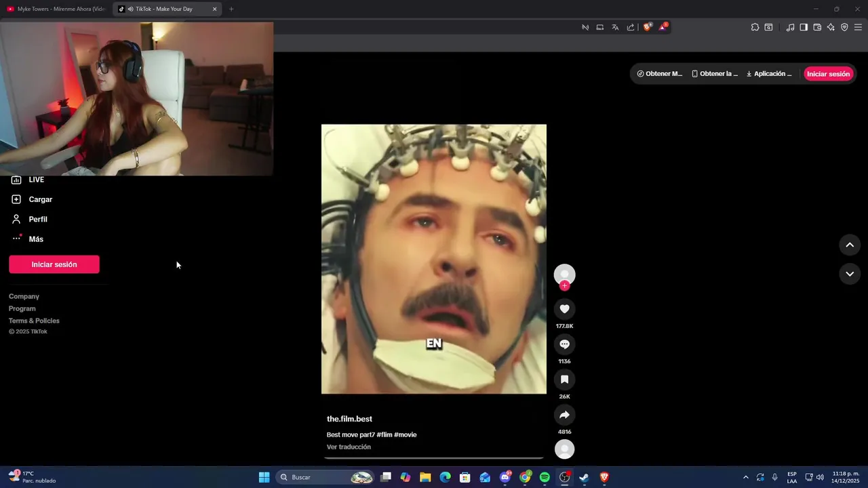Share the video using the arrow icon

pyautogui.click(x=564, y=415)
